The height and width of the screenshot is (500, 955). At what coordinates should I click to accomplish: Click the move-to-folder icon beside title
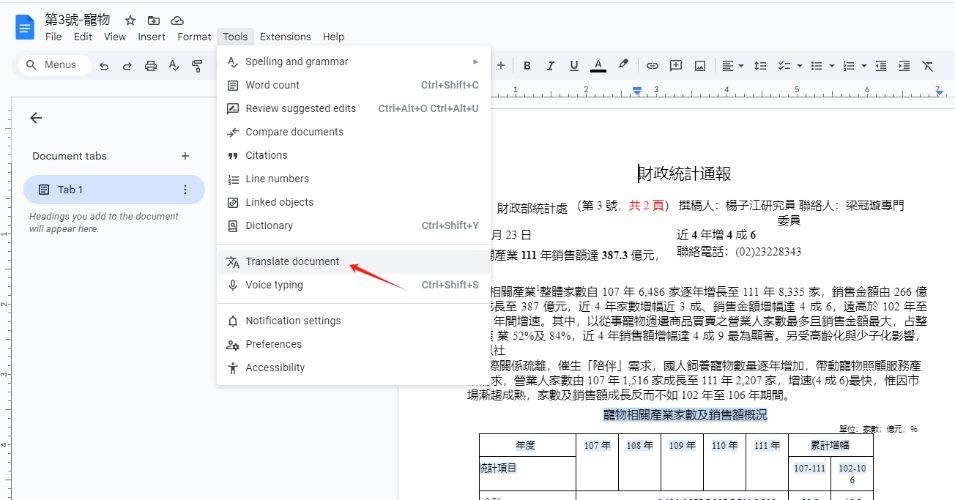[153, 21]
